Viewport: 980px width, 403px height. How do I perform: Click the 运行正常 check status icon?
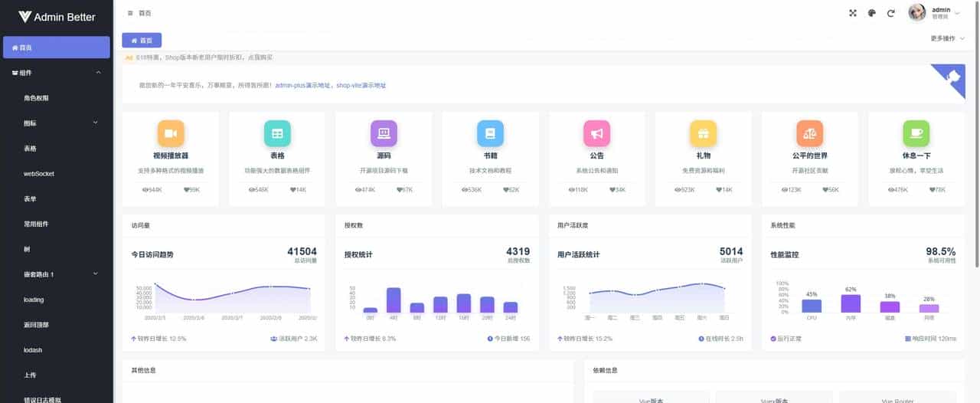tap(773, 338)
